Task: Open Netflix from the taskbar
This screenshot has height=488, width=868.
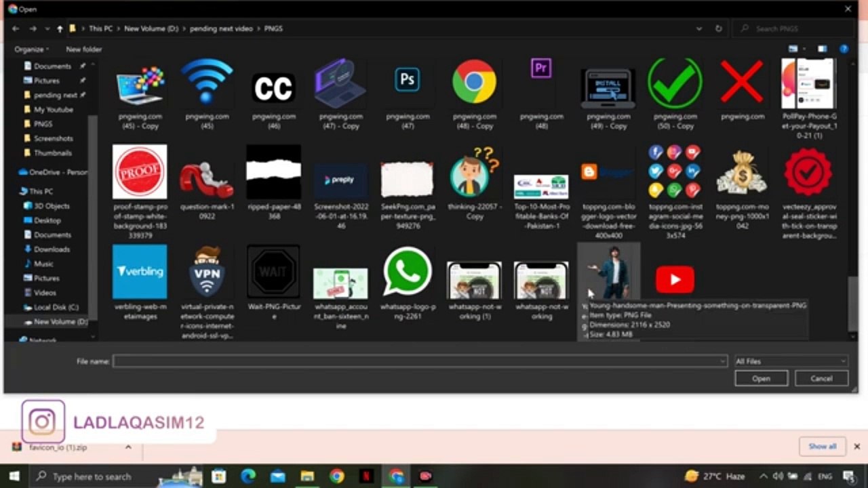Action: click(366, 476)
